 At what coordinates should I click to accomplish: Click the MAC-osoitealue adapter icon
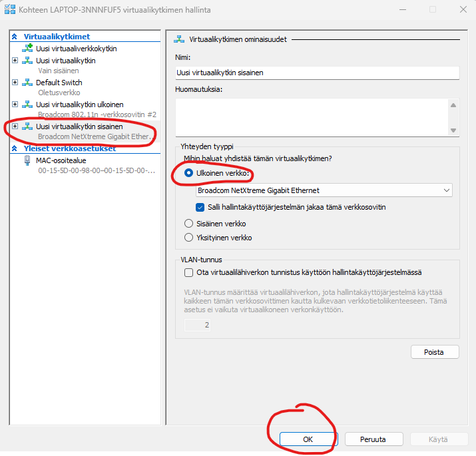pyautogui.click(x=27, y=160)
